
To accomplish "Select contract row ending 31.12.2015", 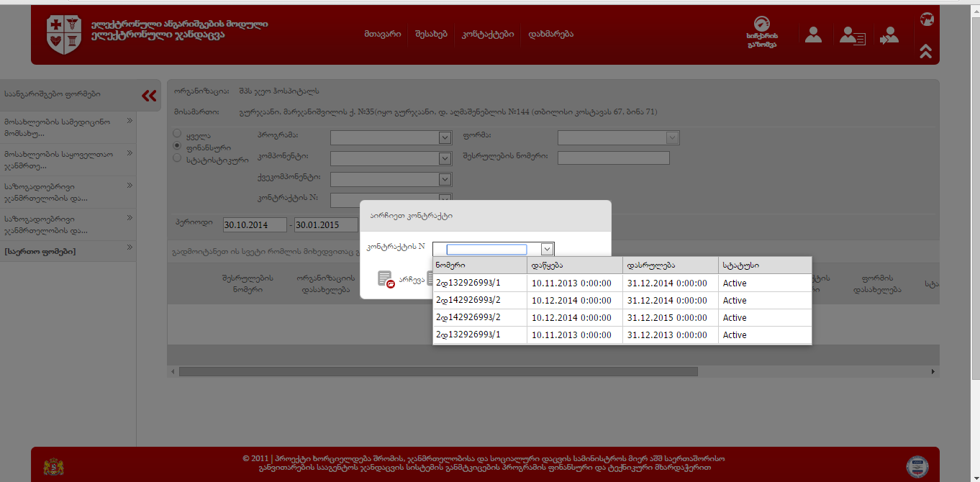I will (622, 318).
